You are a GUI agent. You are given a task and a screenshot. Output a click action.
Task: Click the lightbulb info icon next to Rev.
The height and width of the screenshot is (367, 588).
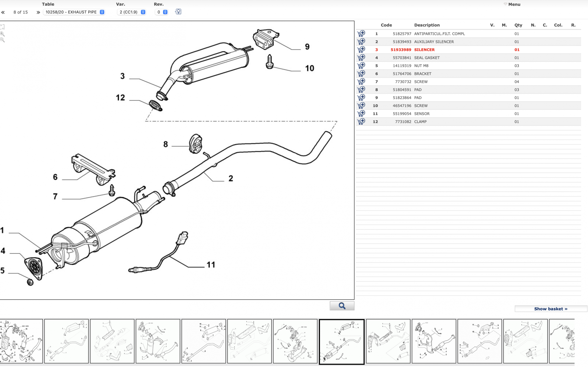[178, 12]
